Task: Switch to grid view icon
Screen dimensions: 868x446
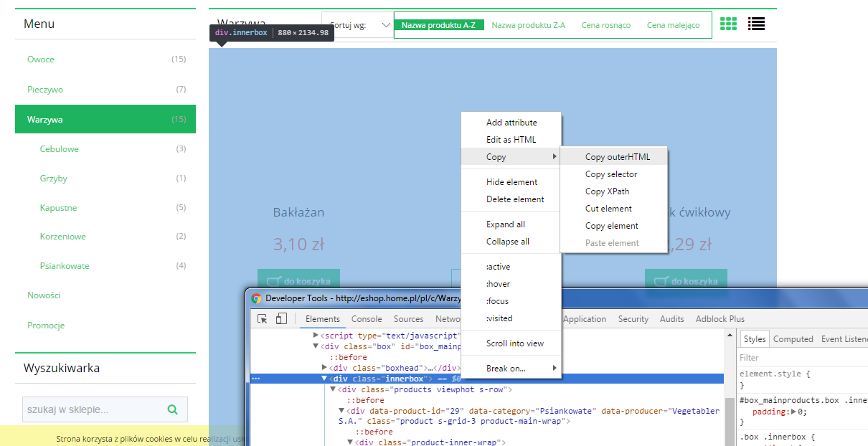Action: 728,24
